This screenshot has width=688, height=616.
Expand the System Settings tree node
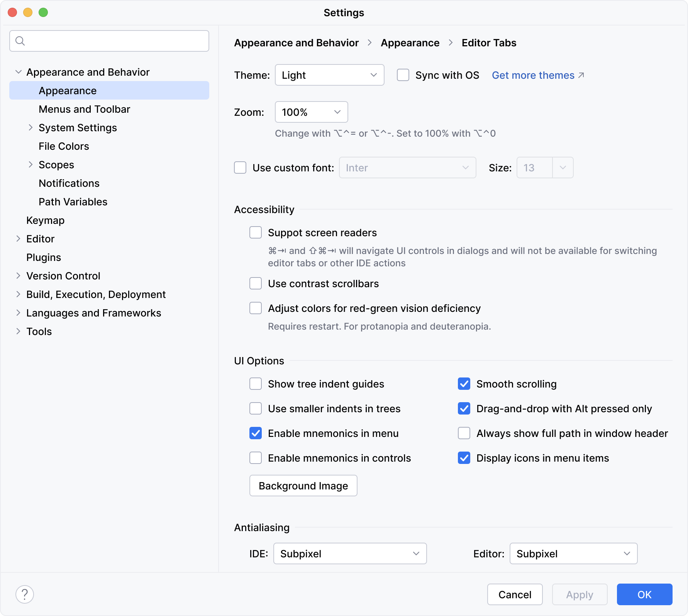(31, 128)
